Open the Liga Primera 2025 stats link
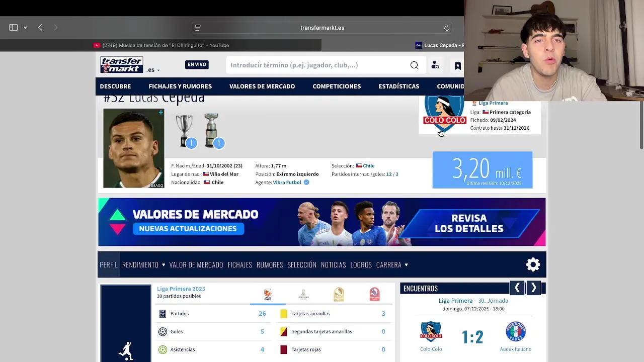 pyautogui.click(x=181, y=289)
